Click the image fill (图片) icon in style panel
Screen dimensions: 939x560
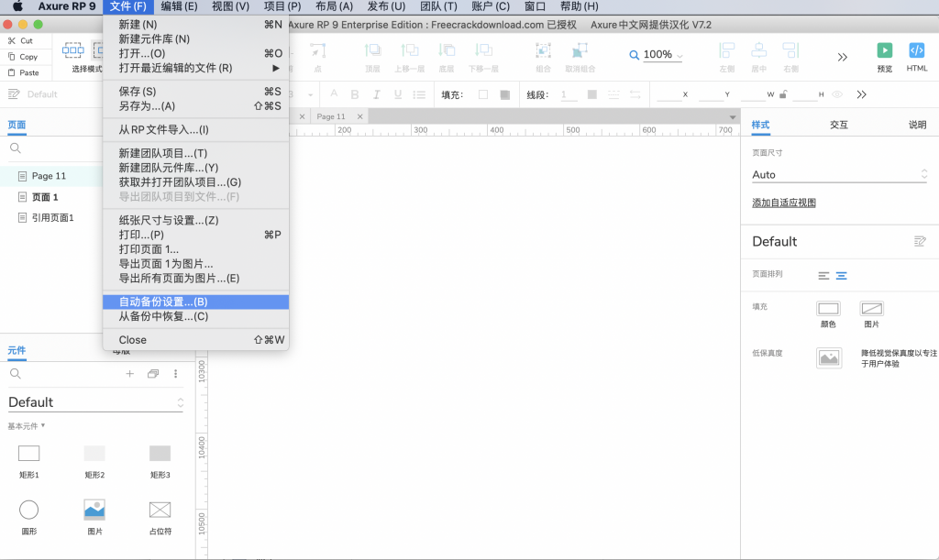pyautogui.click(x=871, y=309)
